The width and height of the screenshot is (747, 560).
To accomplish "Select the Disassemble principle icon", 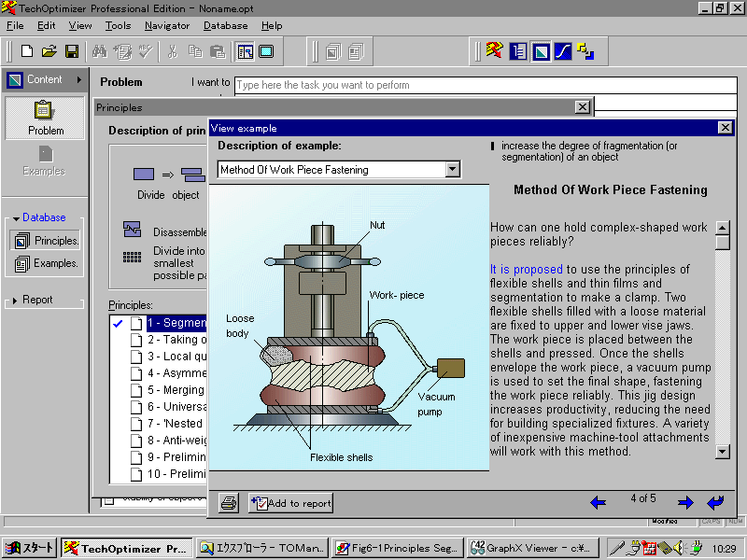I will coord(132,230).
